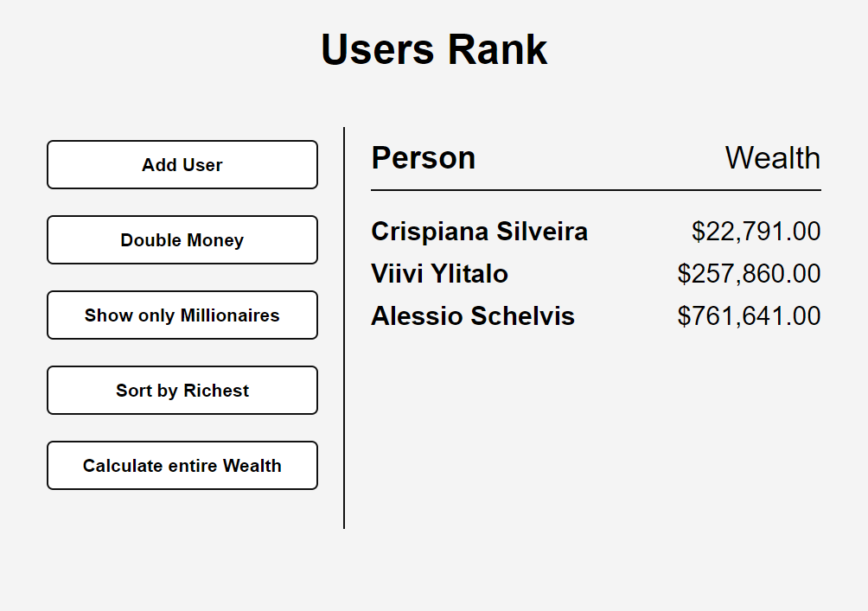The width and height of the screenshot is (868, 611).
Task: Click the word Rank in the title
Action: (x=497, y=49)
